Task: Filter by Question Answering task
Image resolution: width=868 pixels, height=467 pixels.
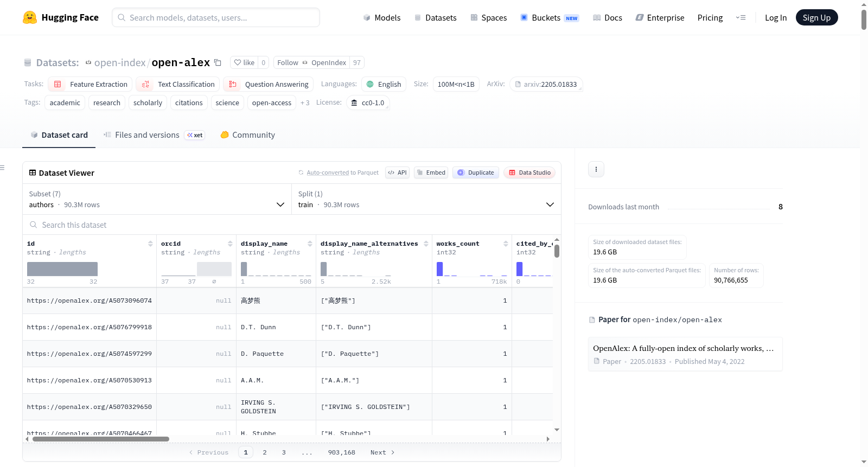Action: 269,84
